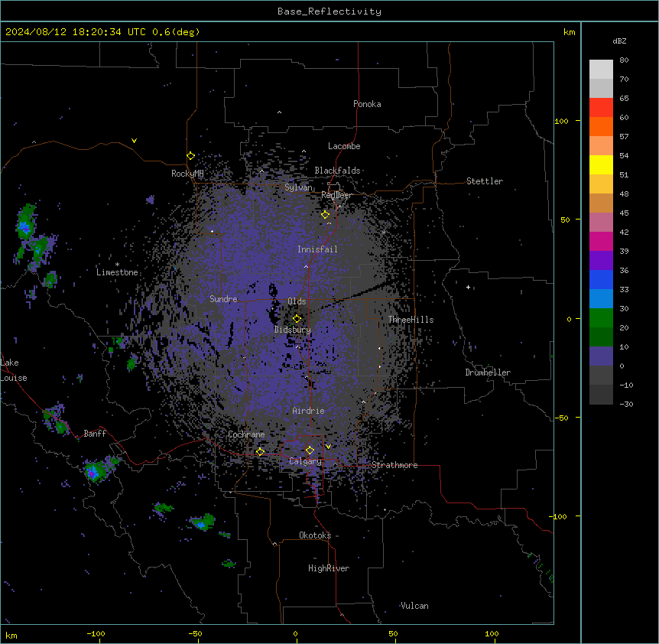Click the Didsbury label

[293, 330]
